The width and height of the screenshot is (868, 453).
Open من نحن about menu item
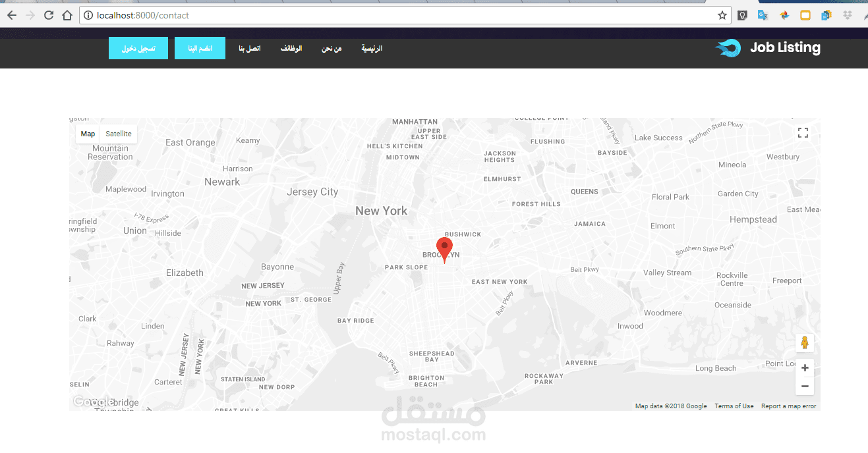332,48
